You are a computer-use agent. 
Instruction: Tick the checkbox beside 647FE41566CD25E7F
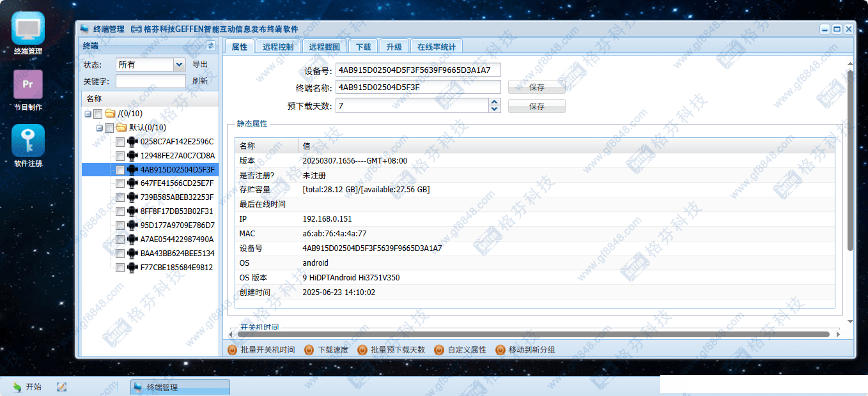(120, 184)
